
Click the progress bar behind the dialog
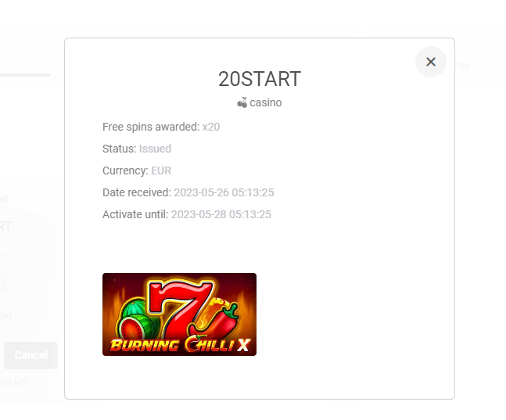click(x=25, y=75)
